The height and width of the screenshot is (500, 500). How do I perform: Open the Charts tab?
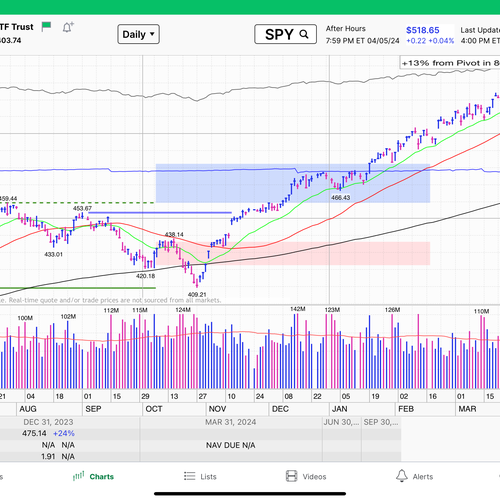[x=93, y=476]
